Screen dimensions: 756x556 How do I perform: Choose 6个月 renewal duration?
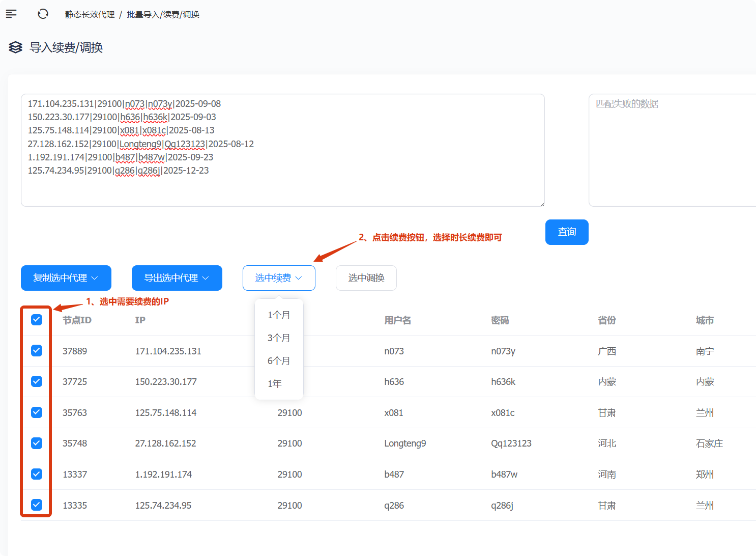[x=279, y=361]
